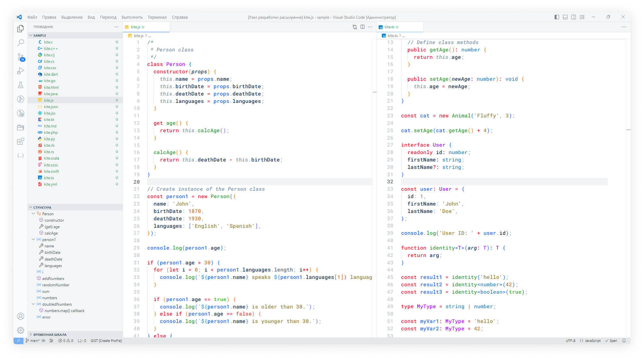Open the Терминал menu
The height and width of the screenshot is (359, 644).
click(x=157, y=17)
